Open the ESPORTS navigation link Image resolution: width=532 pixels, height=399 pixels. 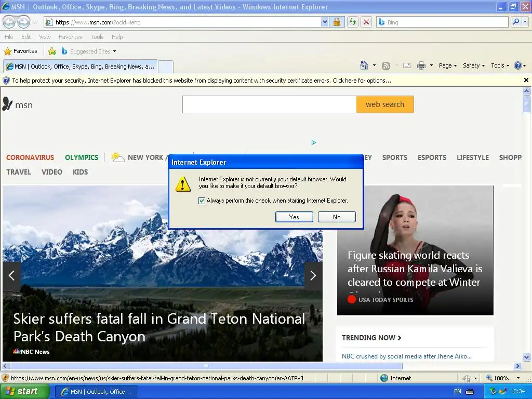432,157
